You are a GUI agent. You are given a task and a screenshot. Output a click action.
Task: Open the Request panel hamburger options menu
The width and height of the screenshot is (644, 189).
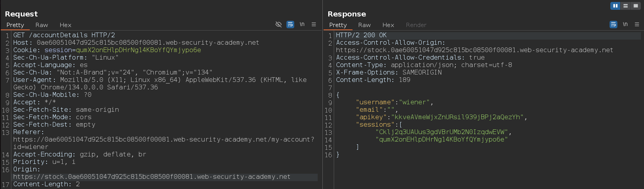coord(314,24)
